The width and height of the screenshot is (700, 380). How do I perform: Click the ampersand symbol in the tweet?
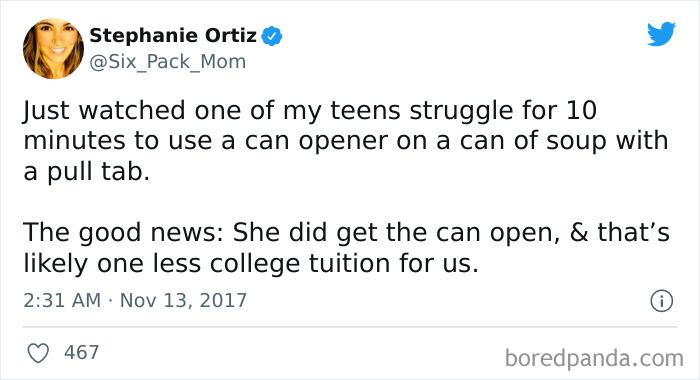tap(579, 233)
